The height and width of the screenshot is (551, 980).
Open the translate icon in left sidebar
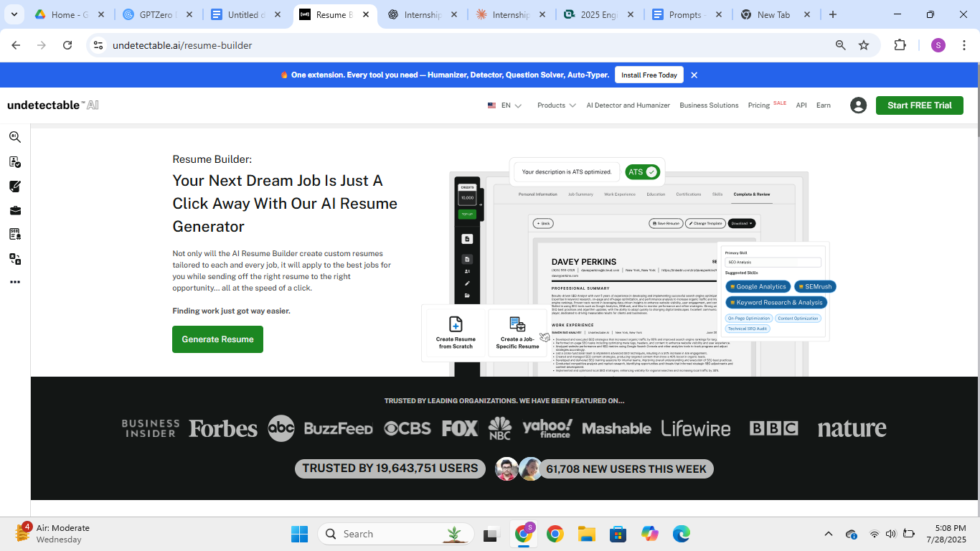click(x=15, y=259)
